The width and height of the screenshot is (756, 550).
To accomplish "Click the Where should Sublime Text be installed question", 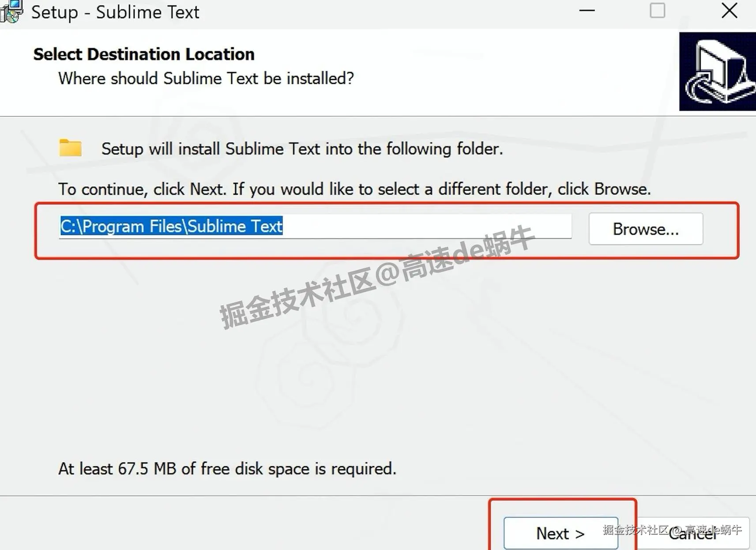I will coord(205,78).
